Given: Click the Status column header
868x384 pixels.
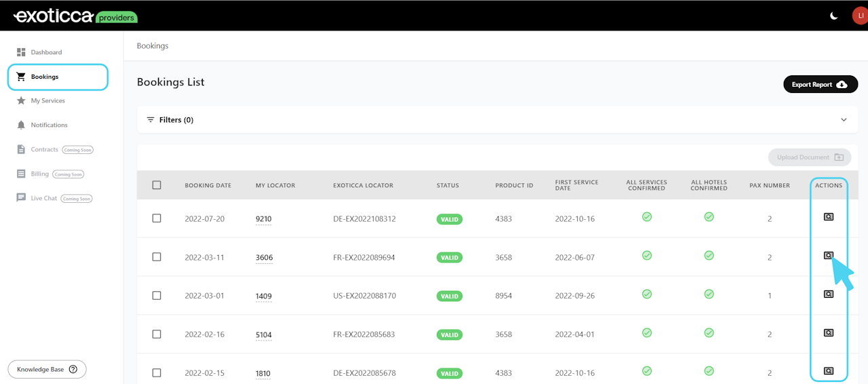Looking at the screenshot, I should 448,185.
